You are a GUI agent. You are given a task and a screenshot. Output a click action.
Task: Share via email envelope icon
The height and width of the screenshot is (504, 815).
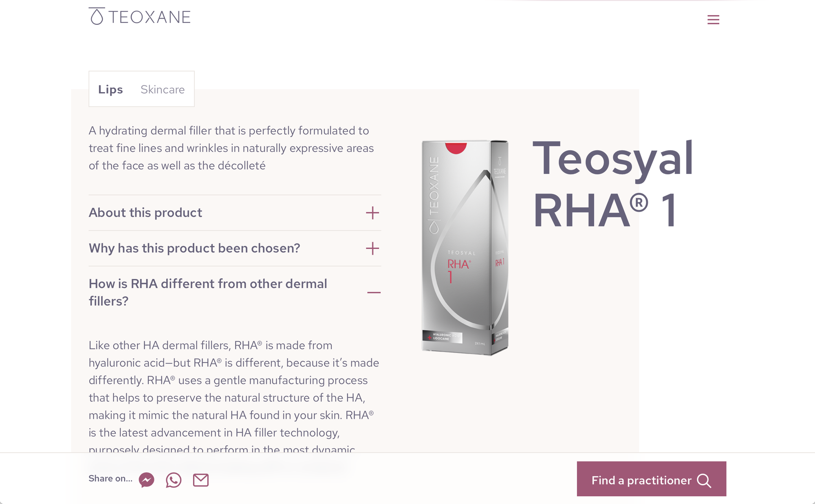coord(201,480)
